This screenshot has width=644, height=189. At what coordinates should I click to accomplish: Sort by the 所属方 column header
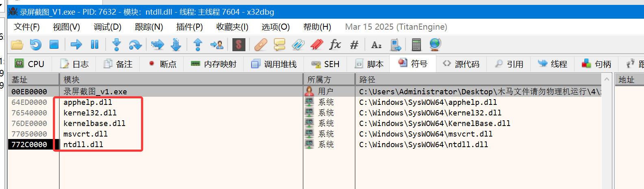pyautogui.click(x=329, y=79)
